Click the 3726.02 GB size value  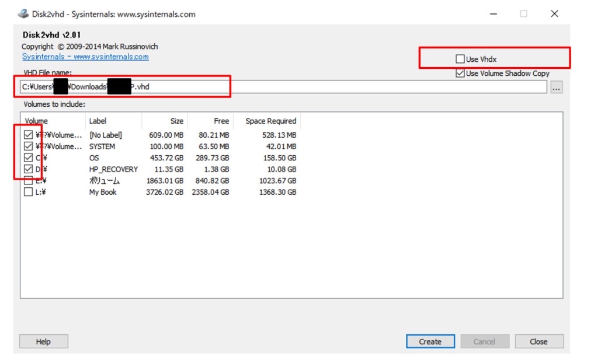165,192
